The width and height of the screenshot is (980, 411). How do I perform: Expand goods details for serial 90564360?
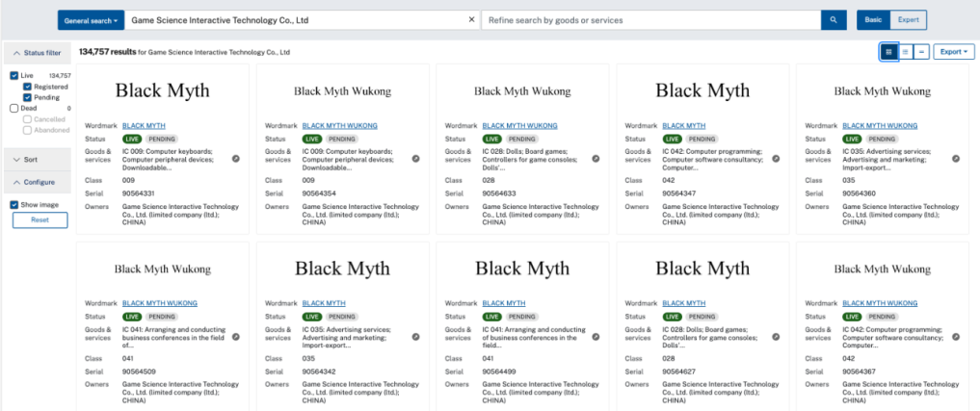(956, 159)
